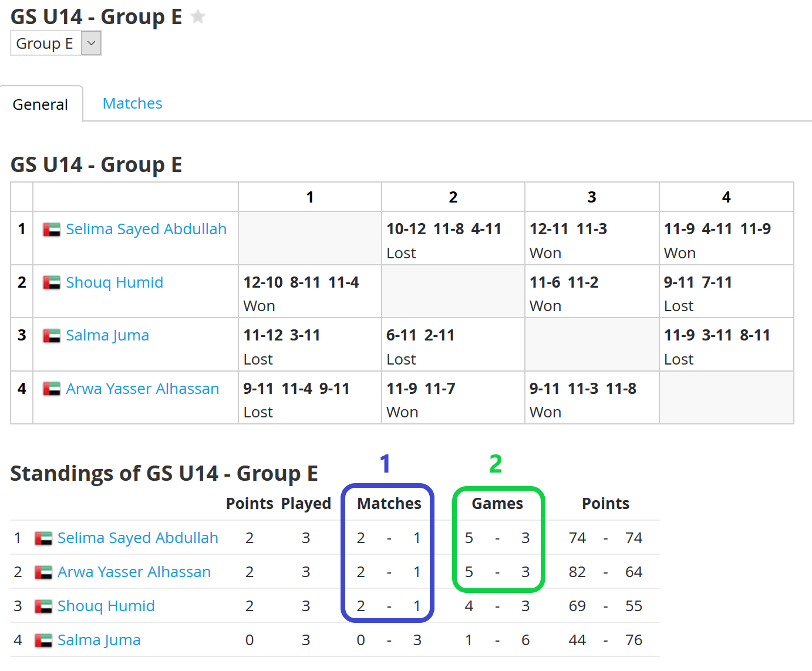Click the 'Matches' column header in the standings
The height and width of the screenshot is (671, 812).
coord(389,504)
